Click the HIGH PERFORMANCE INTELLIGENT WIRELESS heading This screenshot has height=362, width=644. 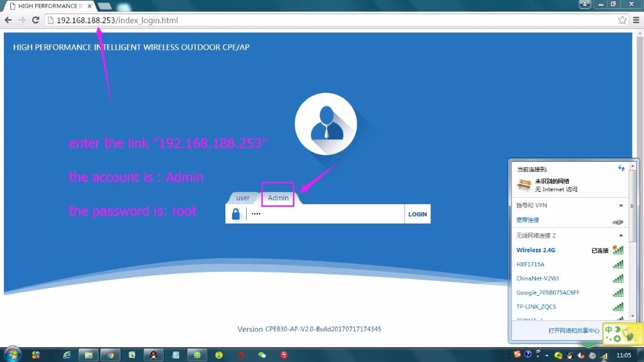pyautogui.click(x=131, y=47)
